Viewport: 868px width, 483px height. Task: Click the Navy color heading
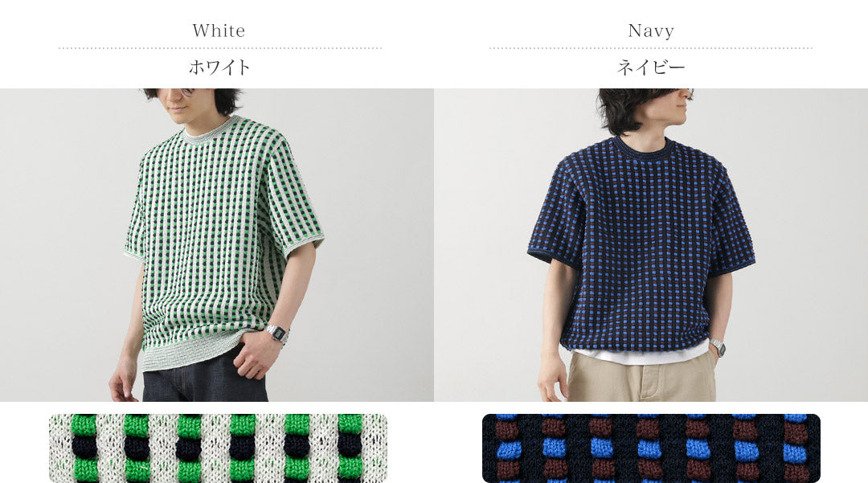coord(651,31)
